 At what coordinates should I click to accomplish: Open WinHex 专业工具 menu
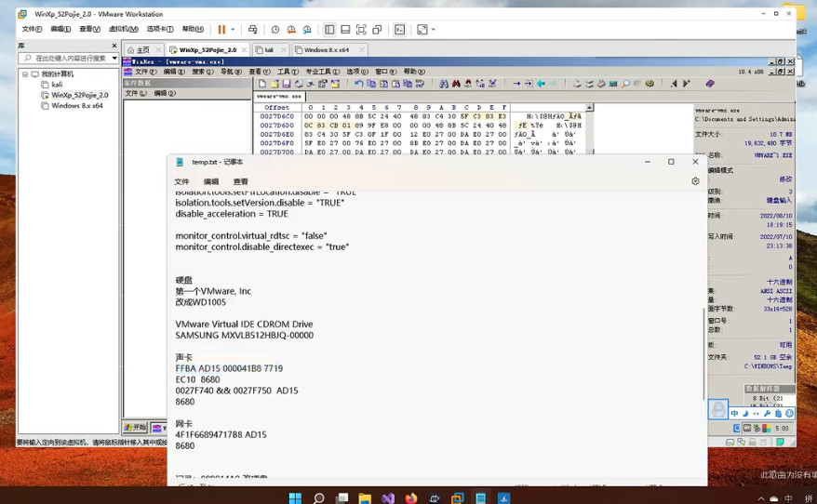[322, 72]
